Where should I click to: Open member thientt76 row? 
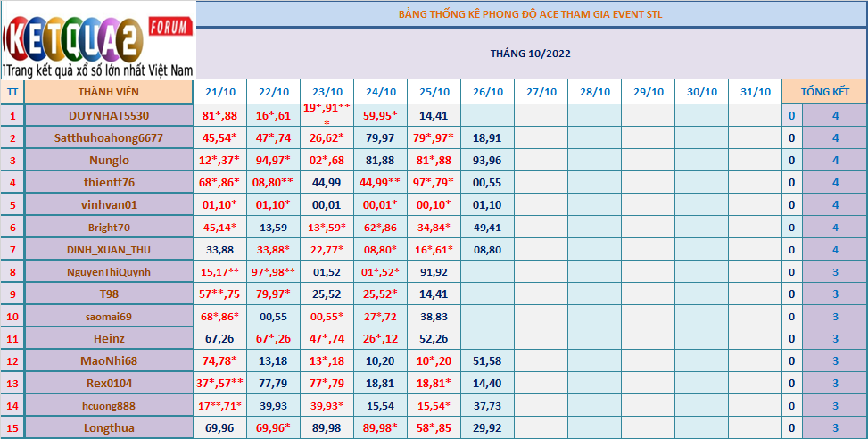pos(108,182)
